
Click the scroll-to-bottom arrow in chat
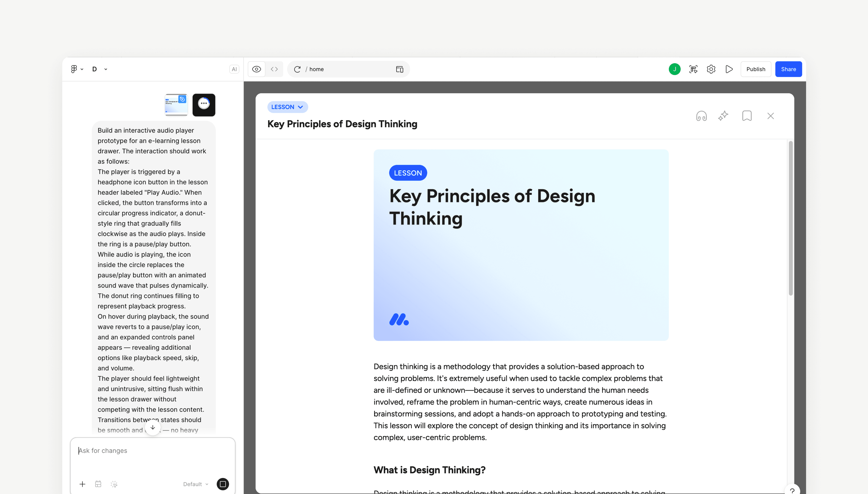click(153, 428)
